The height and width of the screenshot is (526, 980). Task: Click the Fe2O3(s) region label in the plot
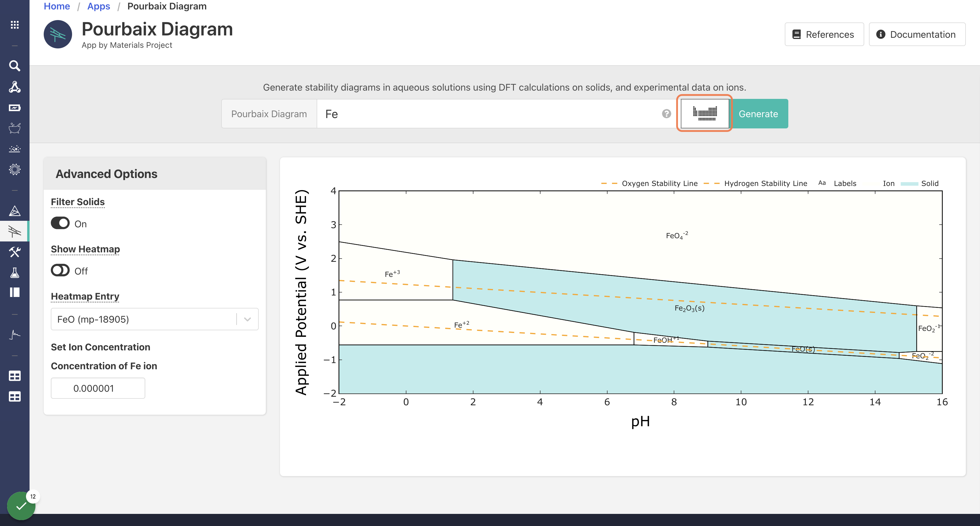point(689,308)
